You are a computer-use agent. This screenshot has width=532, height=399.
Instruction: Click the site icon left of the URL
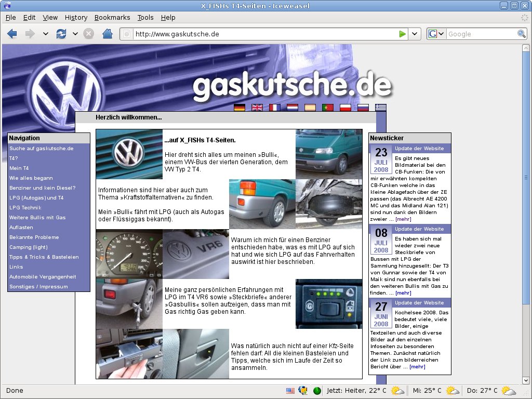127,34
